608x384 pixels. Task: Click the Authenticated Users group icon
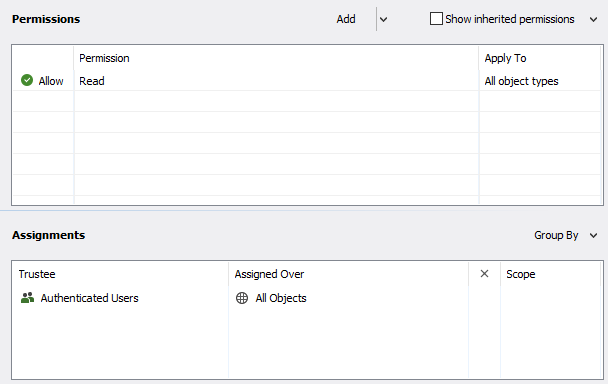click(28, 298)
